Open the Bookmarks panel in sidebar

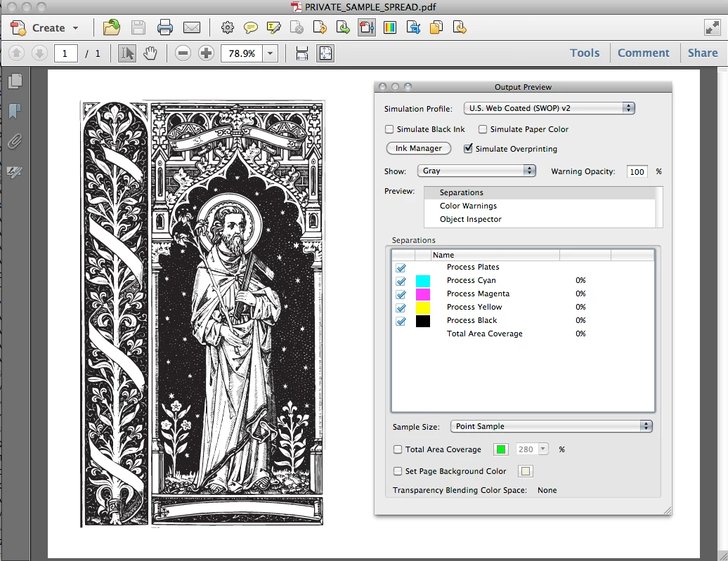click(x=15, y=111)
